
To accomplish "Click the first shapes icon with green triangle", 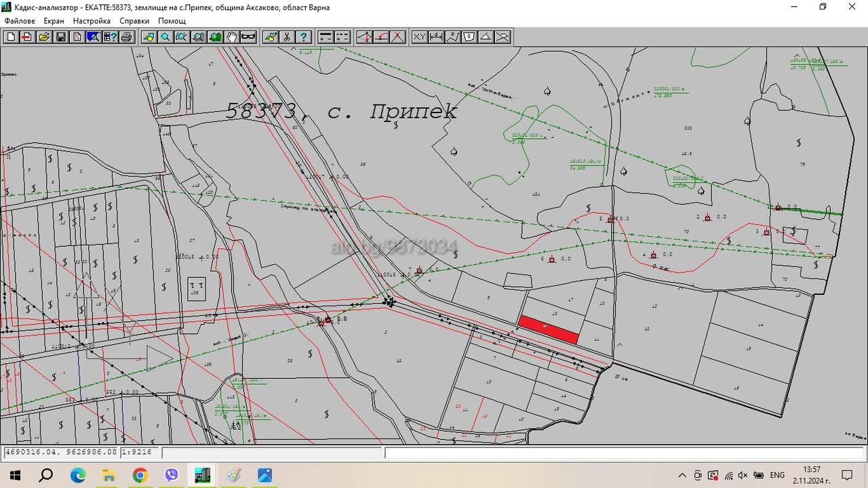I will click(149, 37).
